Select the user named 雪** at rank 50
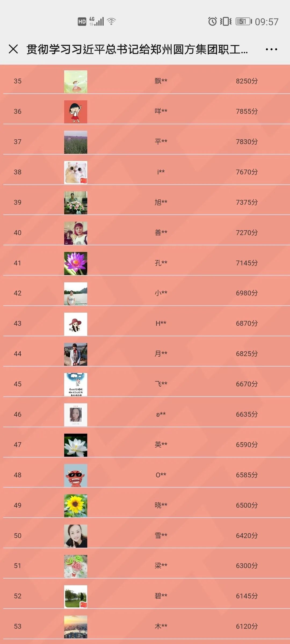Image resolution: width=290 pixels, height=644 pixels. click(x=161, y=536)
